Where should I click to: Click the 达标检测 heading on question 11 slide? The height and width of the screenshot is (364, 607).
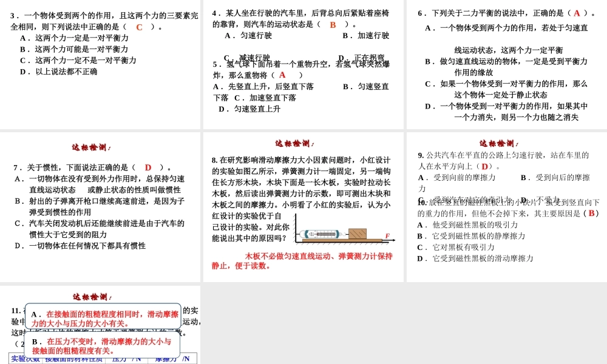click(92, 297)
